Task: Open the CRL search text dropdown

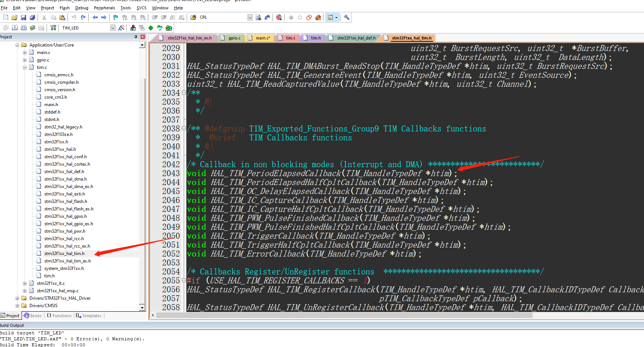Action: (250, 17)
